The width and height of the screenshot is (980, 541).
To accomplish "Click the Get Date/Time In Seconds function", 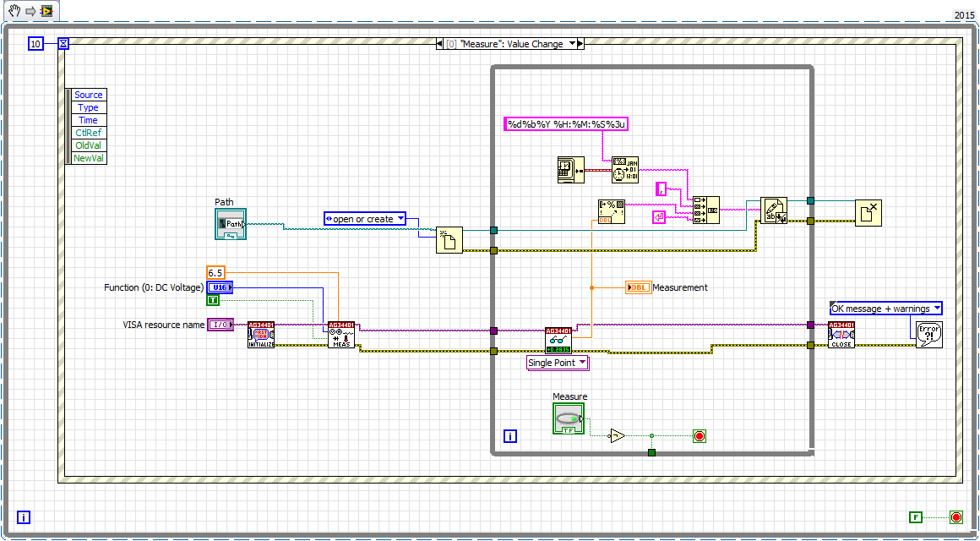I will coord(570,170).
